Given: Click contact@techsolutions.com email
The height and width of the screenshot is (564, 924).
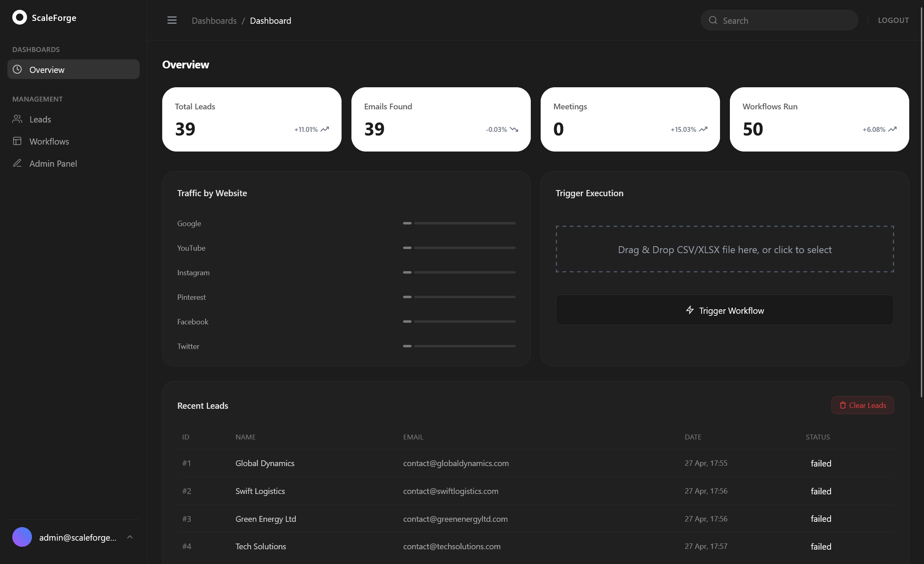Looking at the screenshot, I should [452, 546].
